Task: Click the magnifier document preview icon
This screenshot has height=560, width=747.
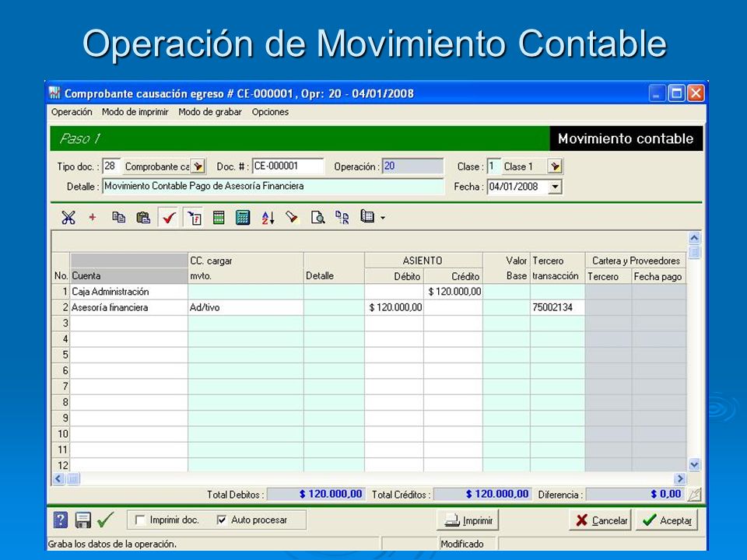Action: [317, 218]
